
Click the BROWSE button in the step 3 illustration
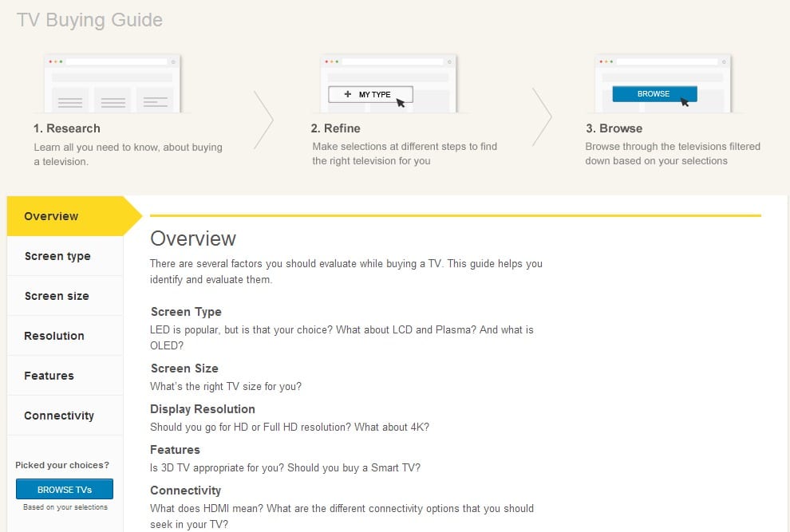point(654,93)
